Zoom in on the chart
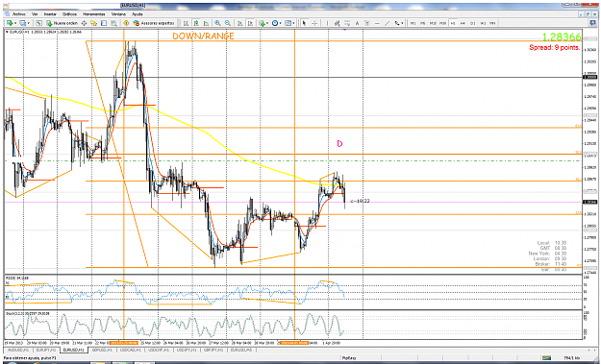The image size is (601, 364). (x=217, y=23)
